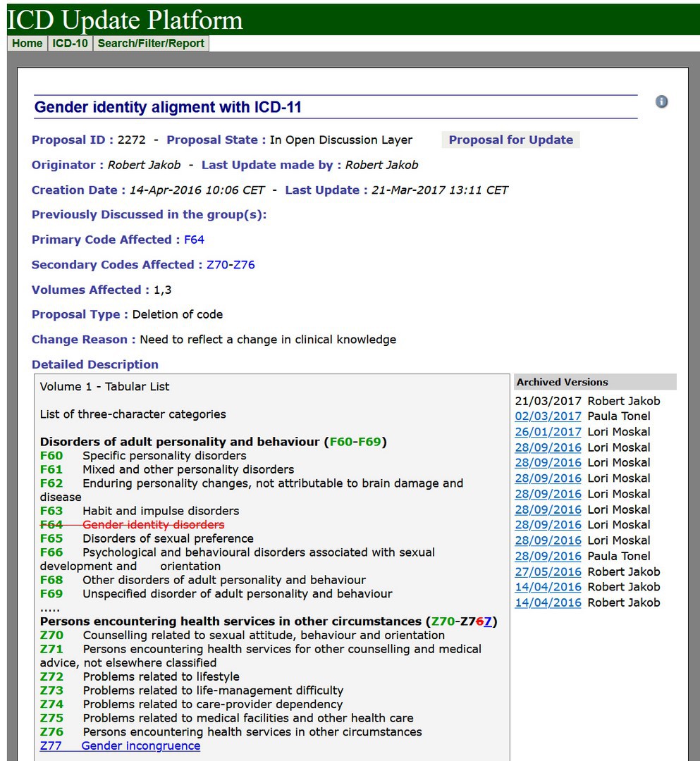This screenshot has height=761, width=700.
Task: Click the F68 code entry
Action: [x=51, y=580]
